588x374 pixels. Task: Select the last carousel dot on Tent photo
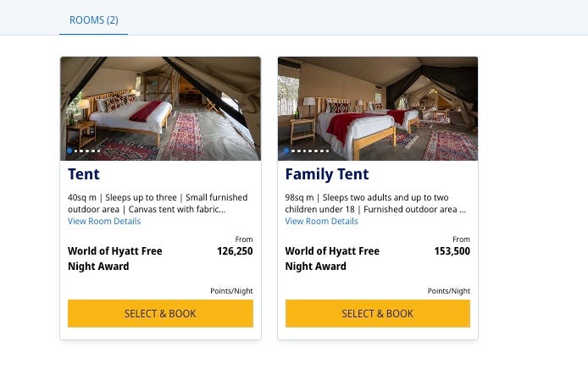coord(98,151)
